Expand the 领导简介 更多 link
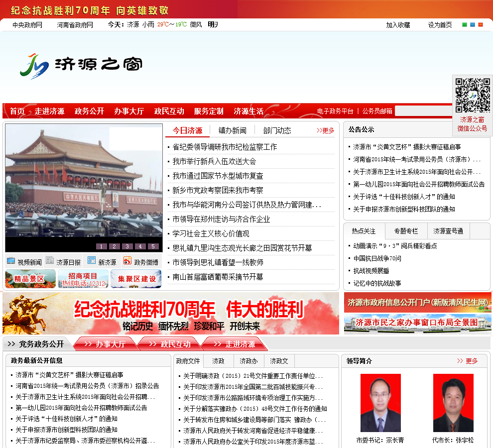This screenshot has height=448, width=493. (467, 361)
